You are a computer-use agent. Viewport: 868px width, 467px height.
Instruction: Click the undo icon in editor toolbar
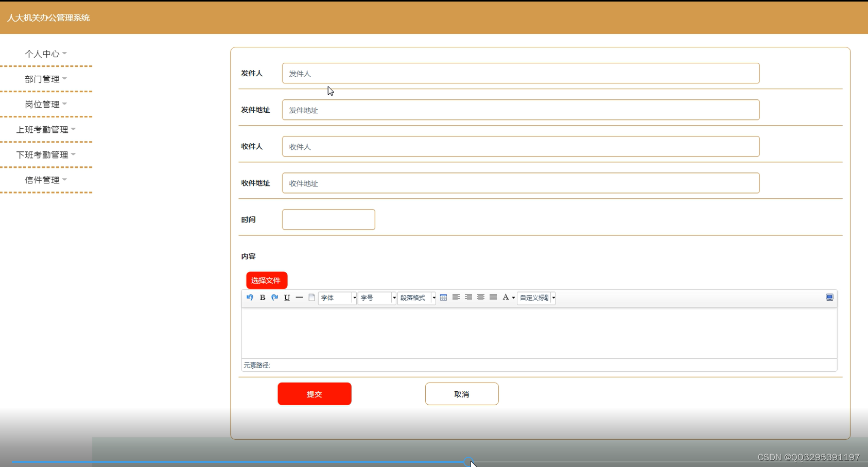pos(250,298)
